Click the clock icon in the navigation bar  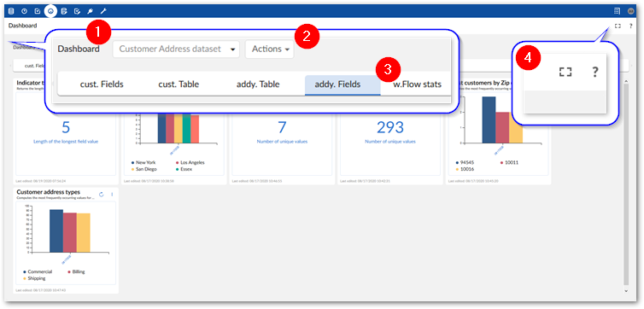[x=24, y=11]
